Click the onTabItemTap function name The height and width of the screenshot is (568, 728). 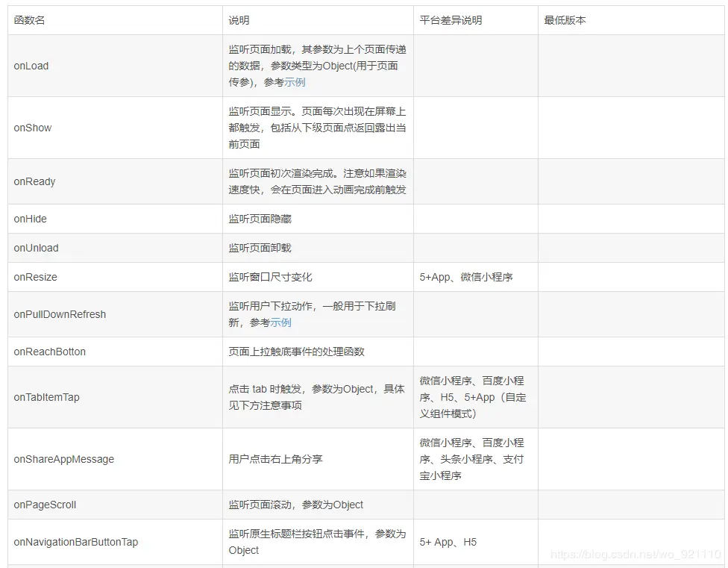coord(46,397)
